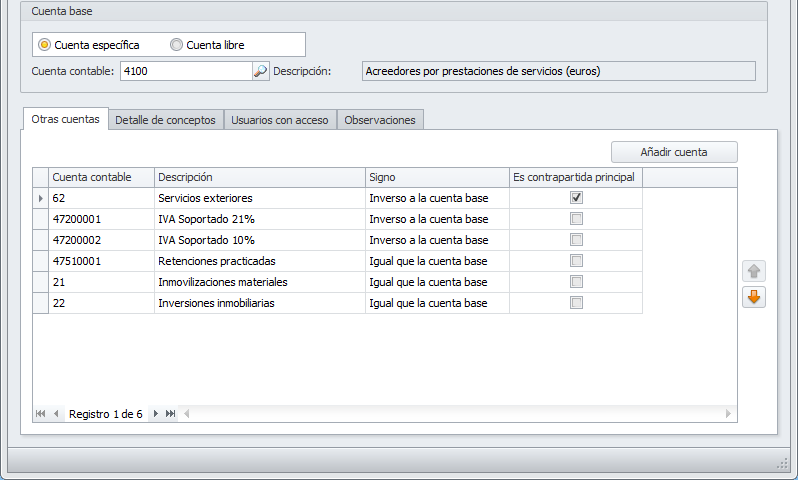This screenshot has width=798, height=480.
Task: Move selected account up with arrow
Action: click(x=754, y=271)
